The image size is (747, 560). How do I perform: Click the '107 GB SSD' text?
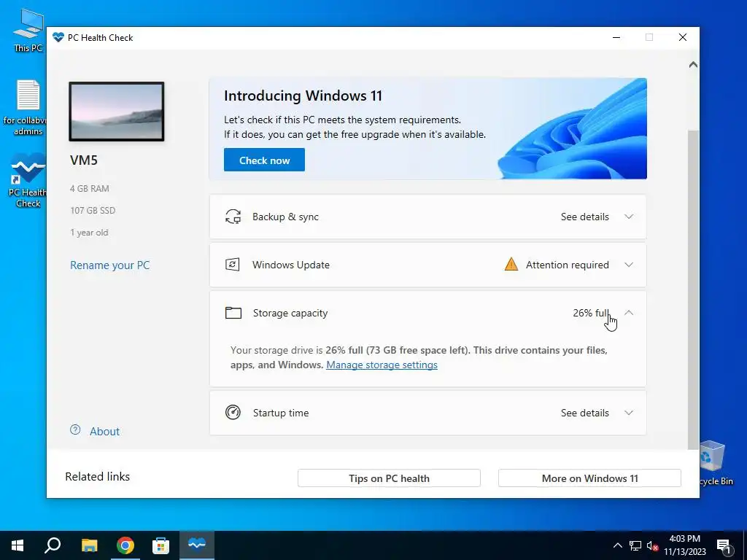pyautogui.click(x=93, y=211)
